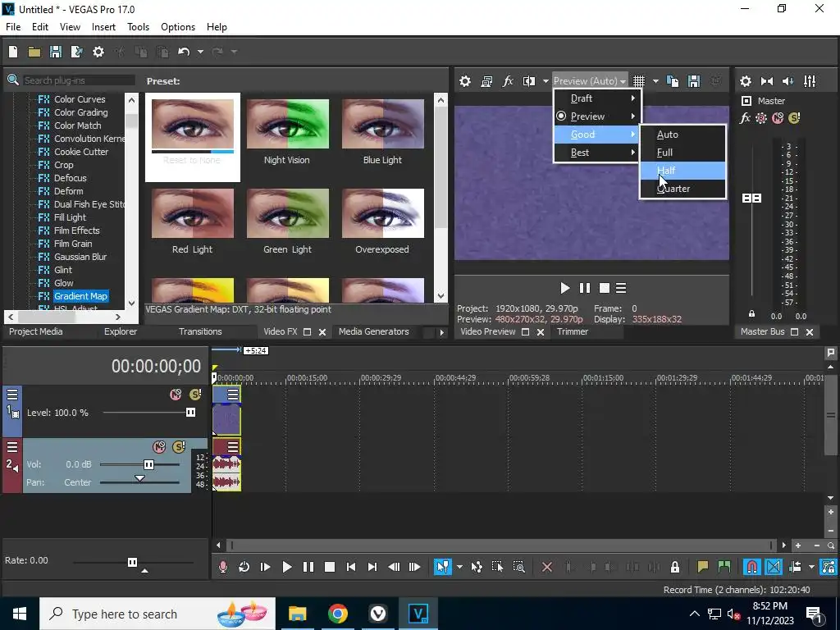Select Normal Edit Tool in timeline toolbar
Image resolution: width=840 pixels, height=630 pixels.
(443, 567)
